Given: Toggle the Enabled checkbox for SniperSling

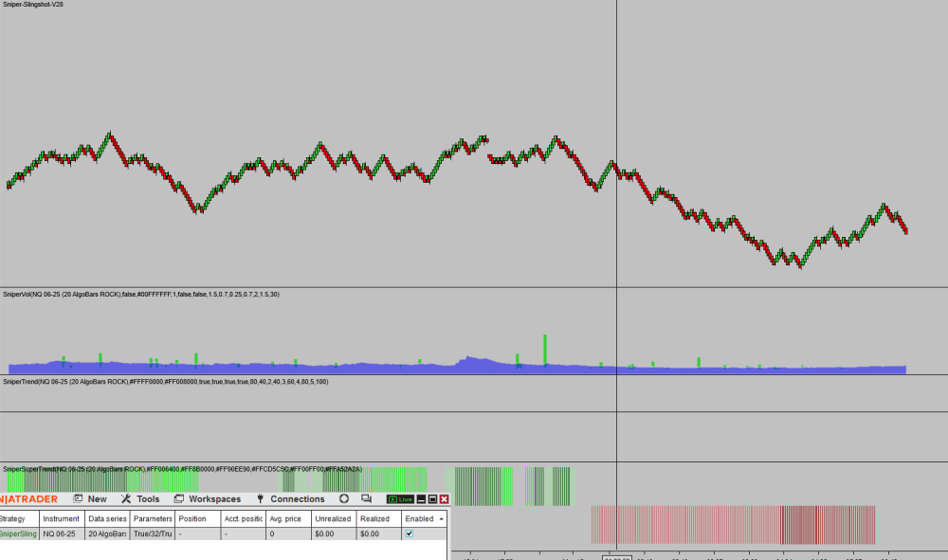Looking at the screenshot, I should click(409, 533).
